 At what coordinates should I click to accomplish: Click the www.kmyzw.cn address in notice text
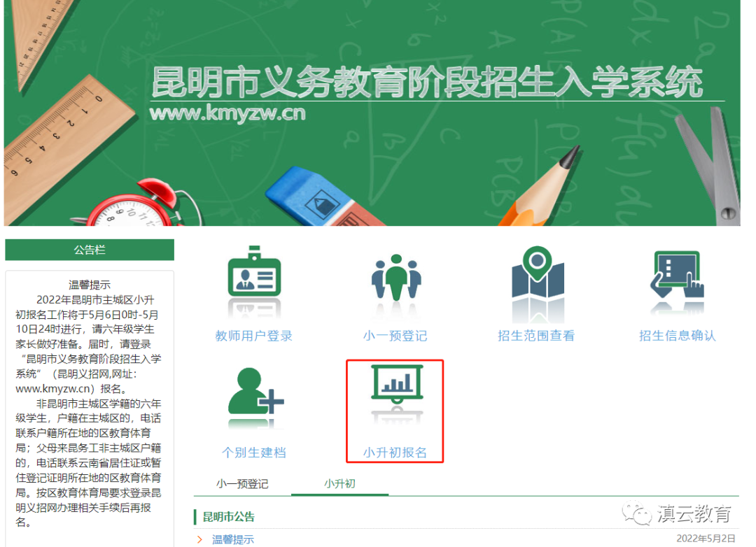coord(54,388)
